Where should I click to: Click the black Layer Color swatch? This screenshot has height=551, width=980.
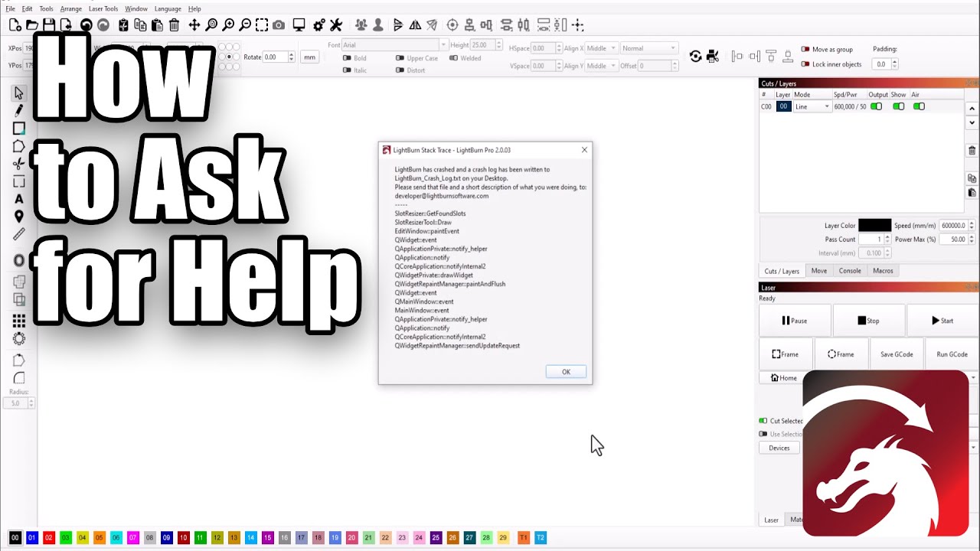click(874, 225)
